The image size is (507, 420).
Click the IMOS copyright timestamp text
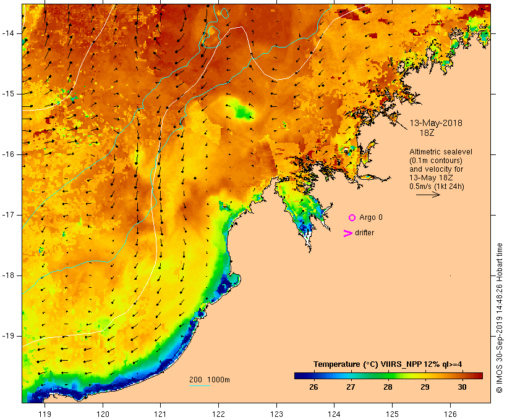[499, 318]
